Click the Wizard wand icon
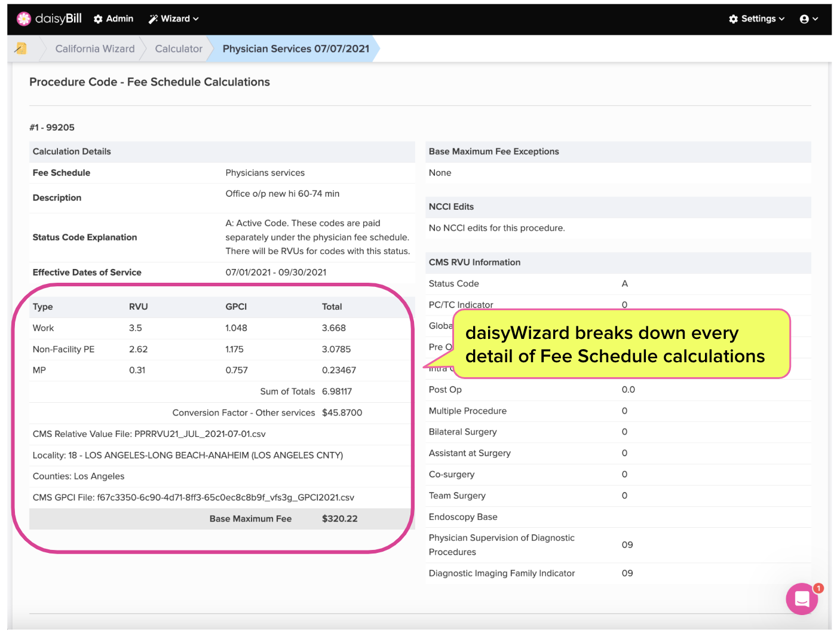This screenshot has width=840, height=636. 154,19
